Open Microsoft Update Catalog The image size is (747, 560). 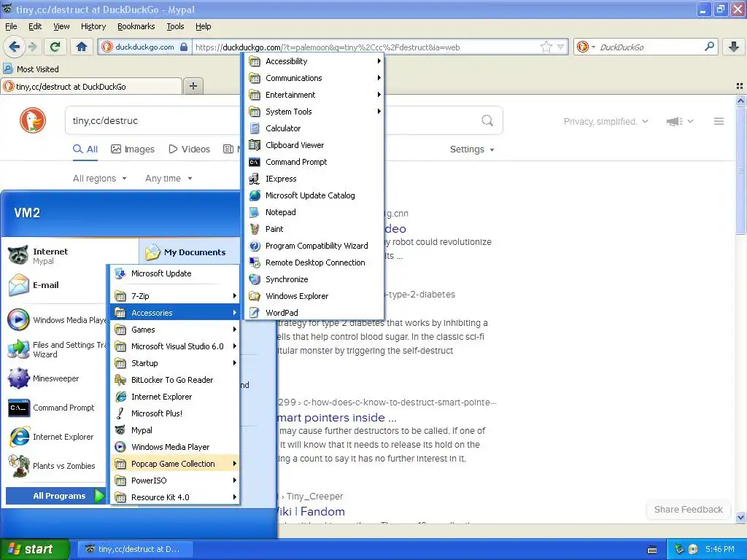(x=314, y=195)
